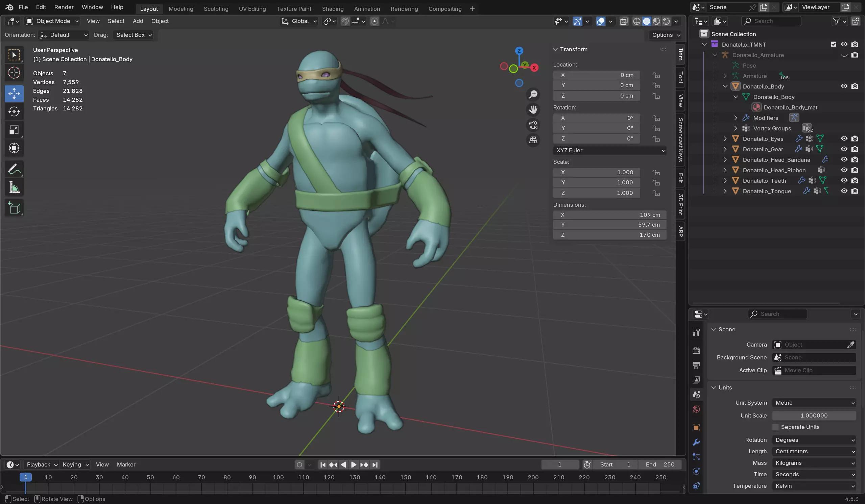The width and height of the screenshot is (865, 504).
Task: Switch perspective/orthographic grid icon
Action: [x=533, y=140]
